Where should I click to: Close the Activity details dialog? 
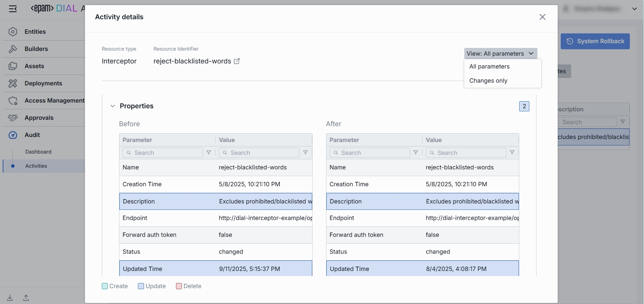542,17
